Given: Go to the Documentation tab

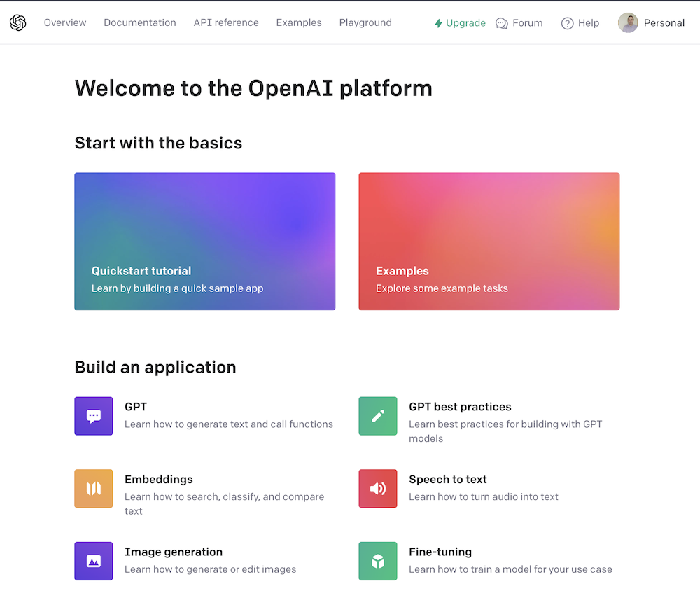Looking at the screenshot, I should pyautogui.click(x=140, y=23).
